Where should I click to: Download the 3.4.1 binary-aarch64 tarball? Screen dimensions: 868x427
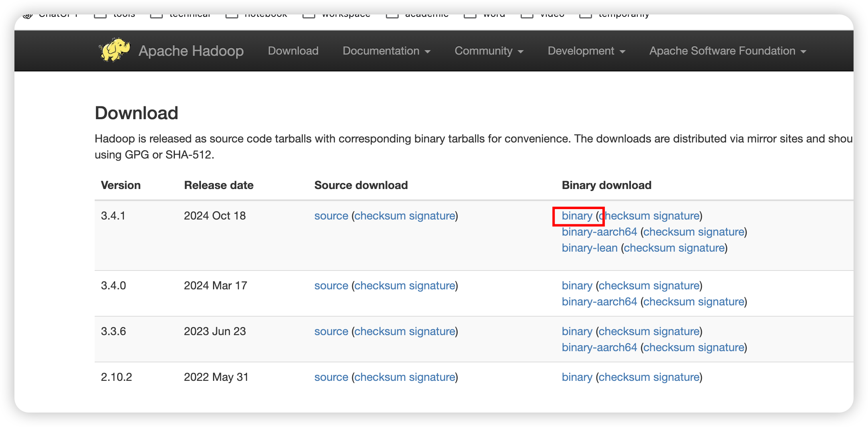pyautogui.click(x=599, y=232)
